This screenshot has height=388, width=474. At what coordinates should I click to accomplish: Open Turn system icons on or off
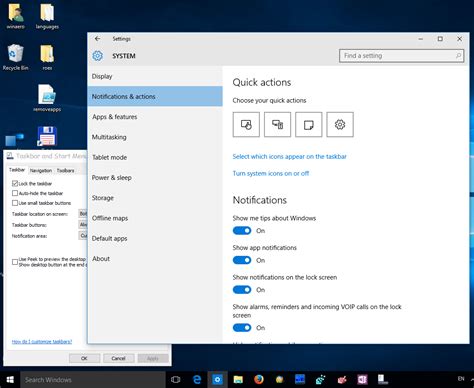coord(271,173)
